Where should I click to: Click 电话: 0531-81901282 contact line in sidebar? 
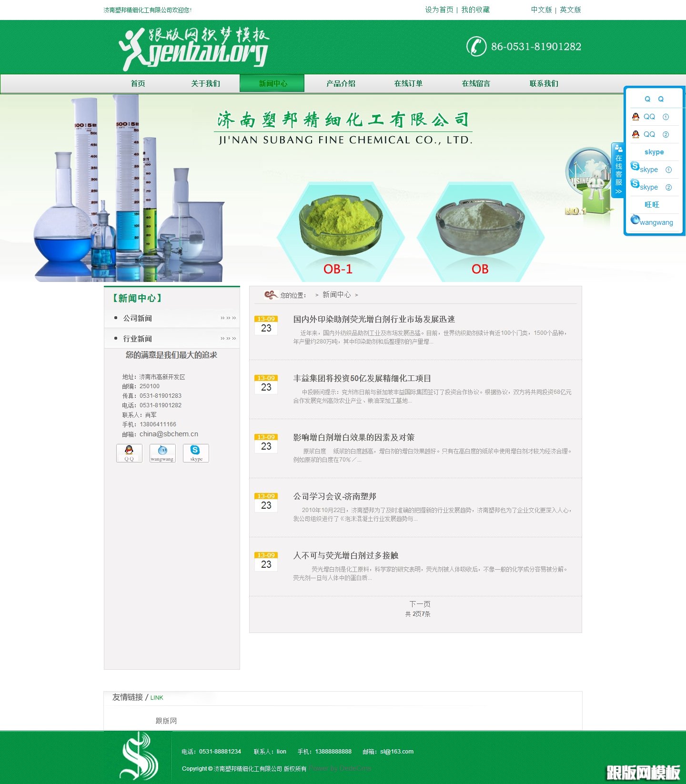[152, 405]
